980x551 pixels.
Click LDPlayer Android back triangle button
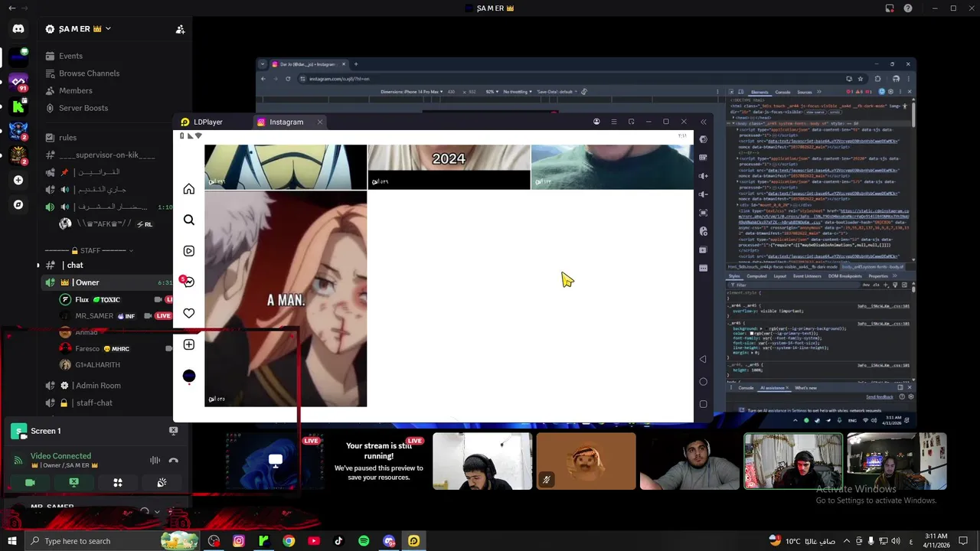point(703,359)
